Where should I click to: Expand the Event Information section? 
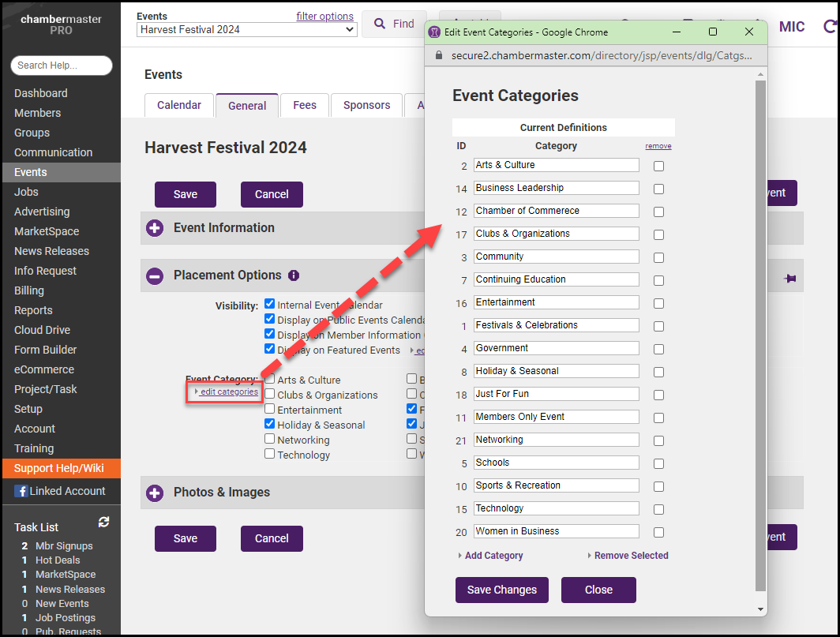[155, 228]
